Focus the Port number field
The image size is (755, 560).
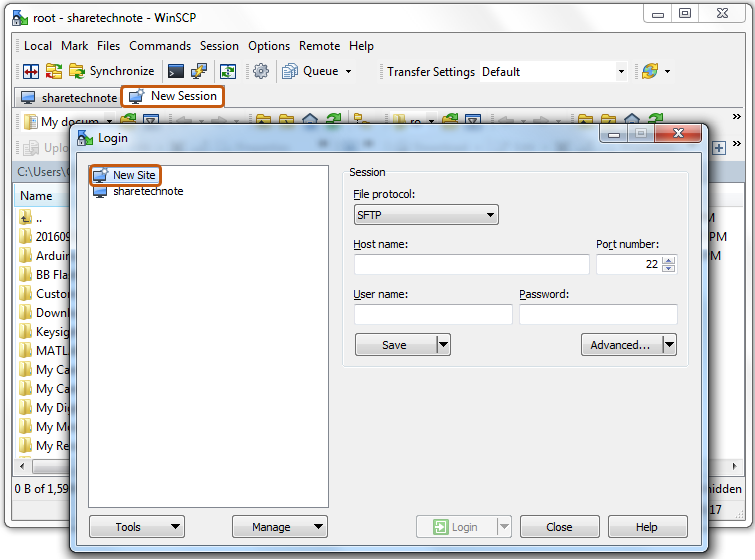[628, 264]
